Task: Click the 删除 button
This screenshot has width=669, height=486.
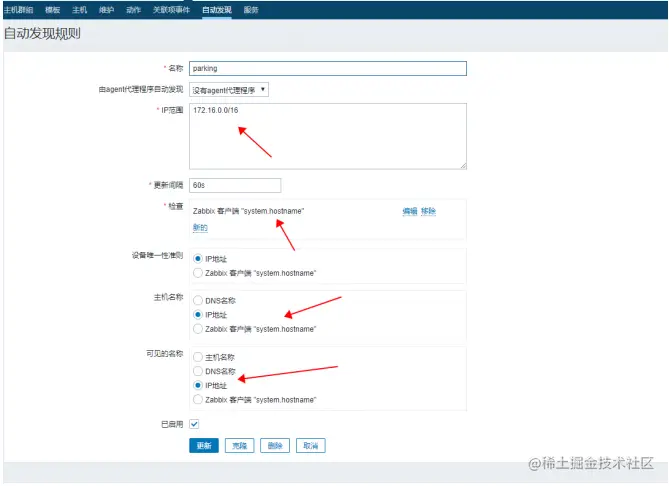Action: click(275, 445)
